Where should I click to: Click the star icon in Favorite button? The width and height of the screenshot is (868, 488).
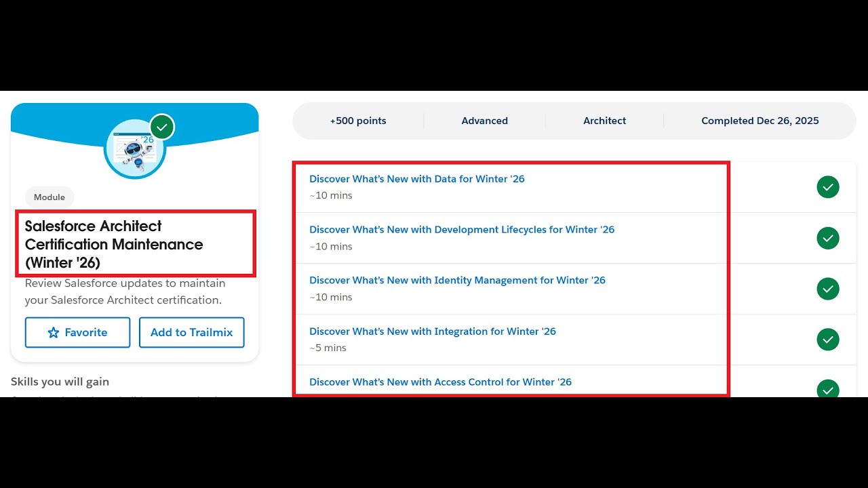pos(54,333)
